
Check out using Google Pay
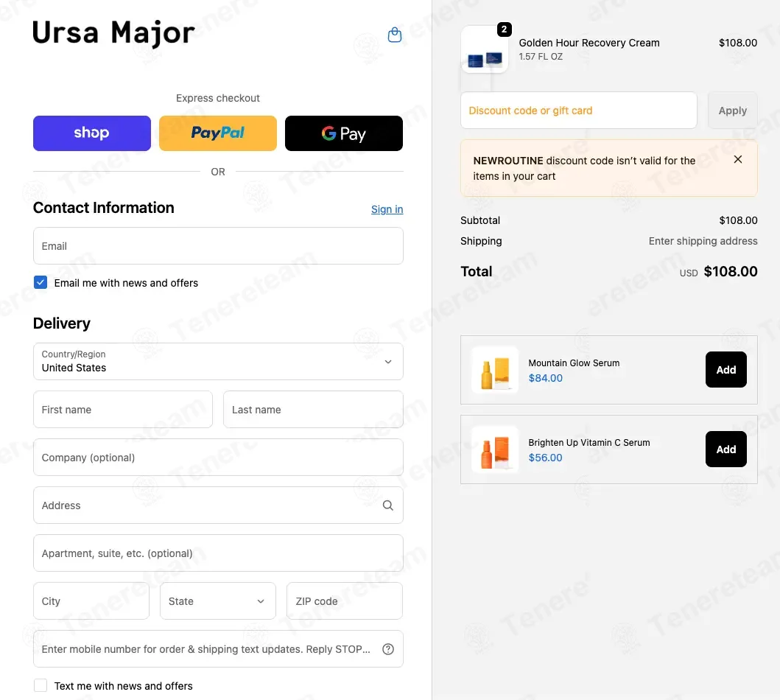tap(344, 133)
